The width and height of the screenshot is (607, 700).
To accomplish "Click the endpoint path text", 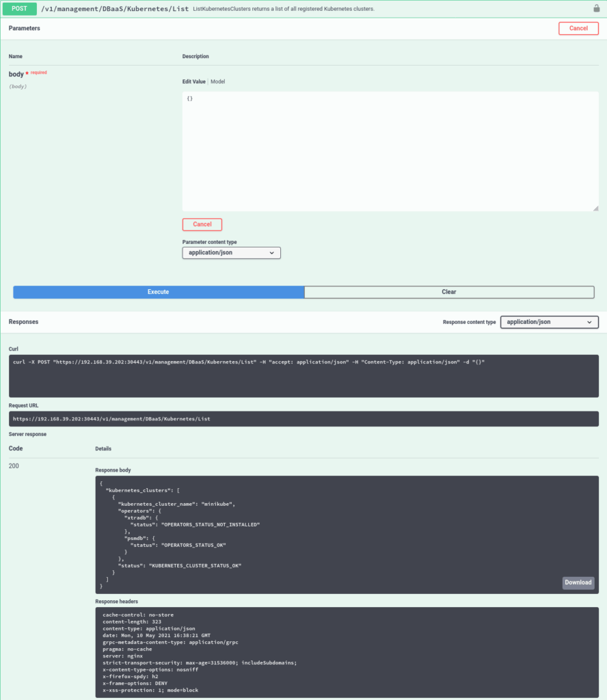I will pos(113,8).
